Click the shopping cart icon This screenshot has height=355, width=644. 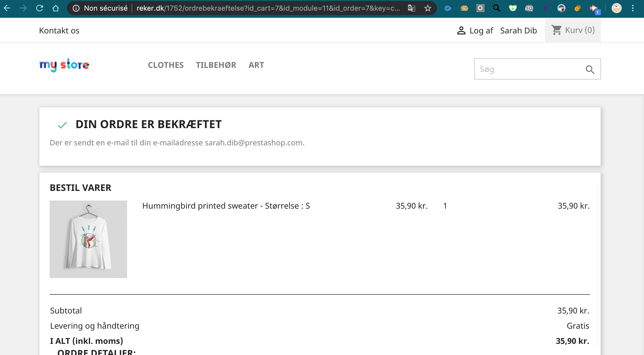coord(556,30)
